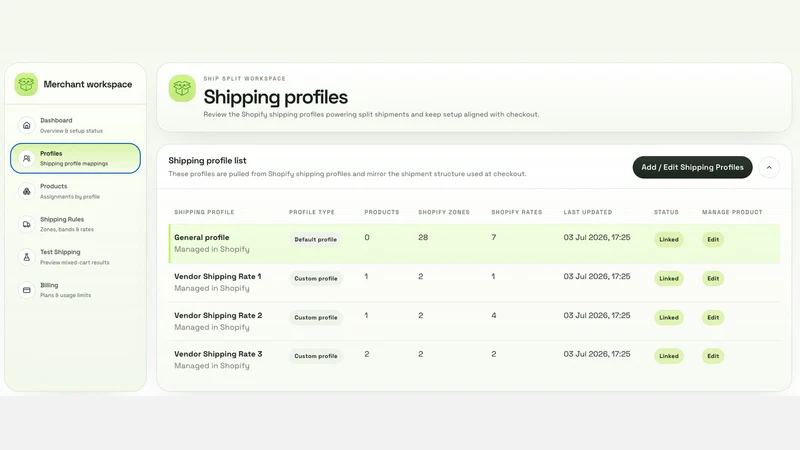Click Vendor Shipping Rate 2 rates value 4

(x=493, y=315)
